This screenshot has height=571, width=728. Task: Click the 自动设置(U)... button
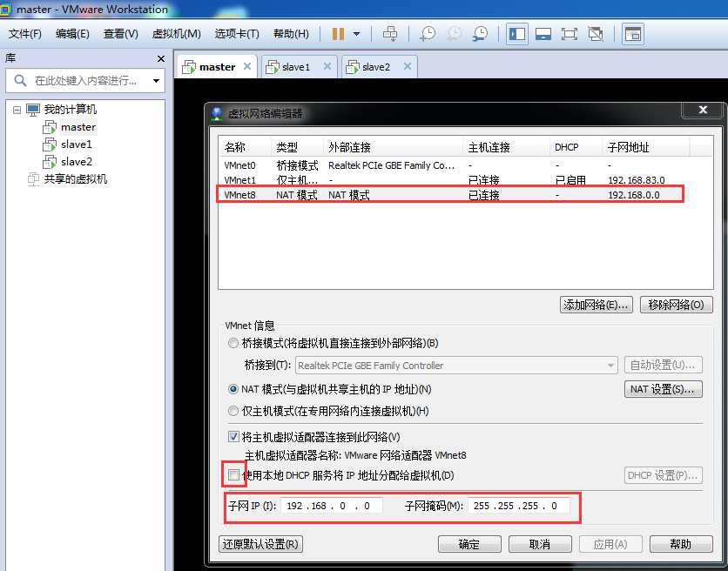click(663, 366)
